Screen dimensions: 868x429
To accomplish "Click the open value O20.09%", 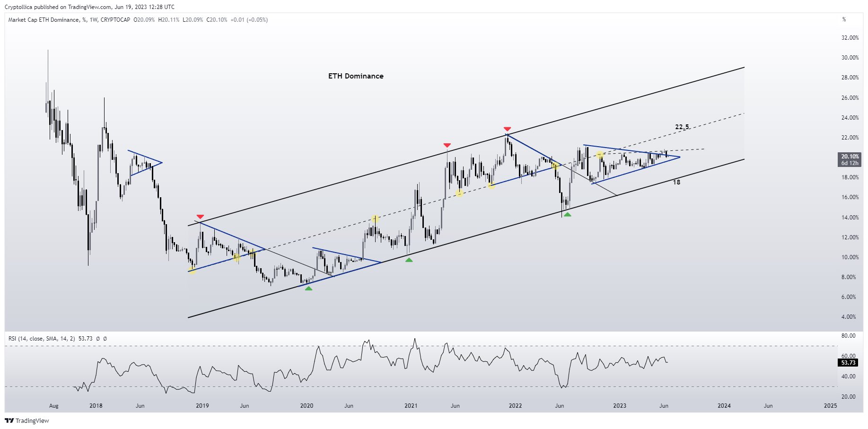I will (x=144, y=20).
